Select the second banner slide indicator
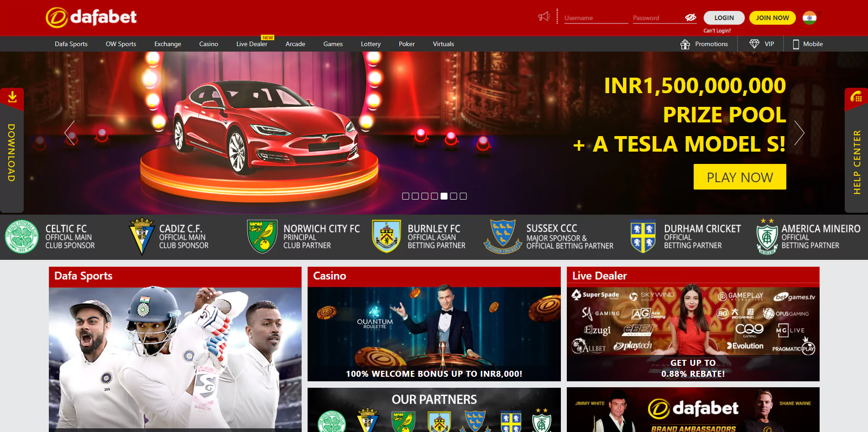Screen dimensions: 868x432 (x=415, y=196)
